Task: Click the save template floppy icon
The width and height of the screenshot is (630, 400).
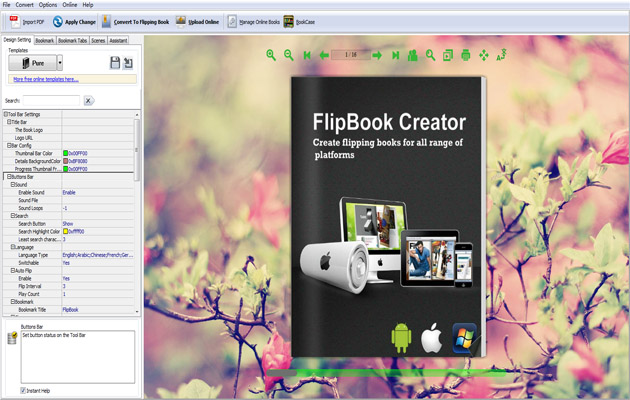Action: point(115,63)
